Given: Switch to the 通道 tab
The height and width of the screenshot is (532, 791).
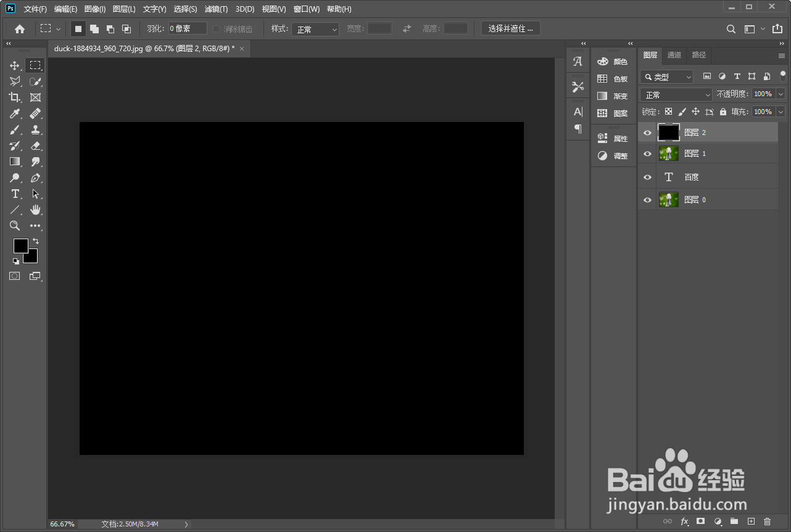Looking at the screenshot, I should pyautogui.click(x=674, y=55).
